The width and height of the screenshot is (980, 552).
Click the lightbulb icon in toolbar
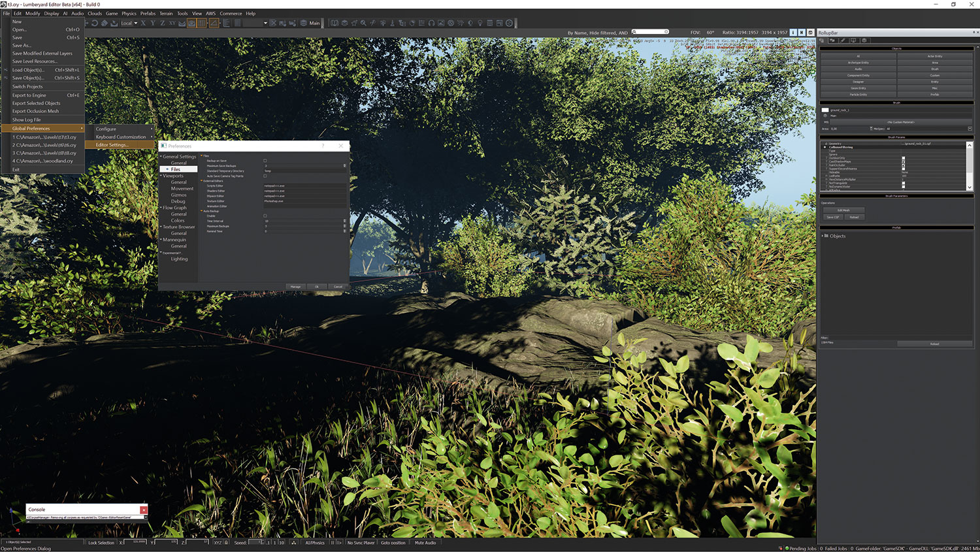point(480,23)
